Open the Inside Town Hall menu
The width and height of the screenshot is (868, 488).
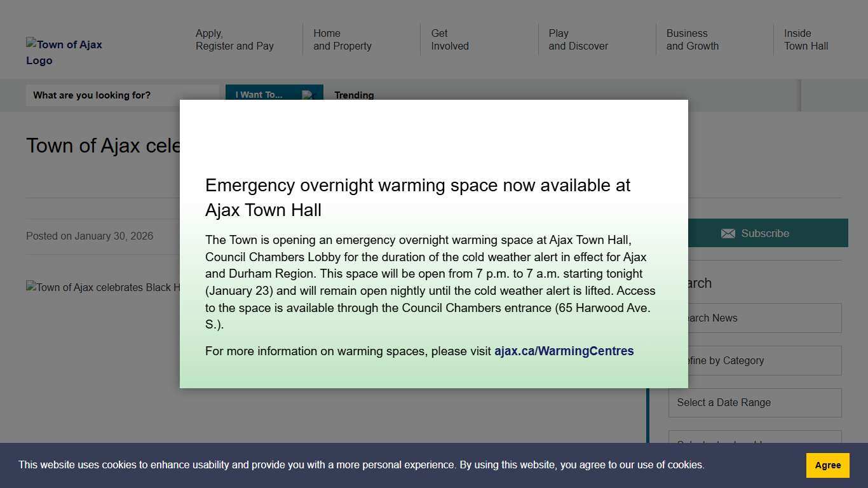(806, 39)
